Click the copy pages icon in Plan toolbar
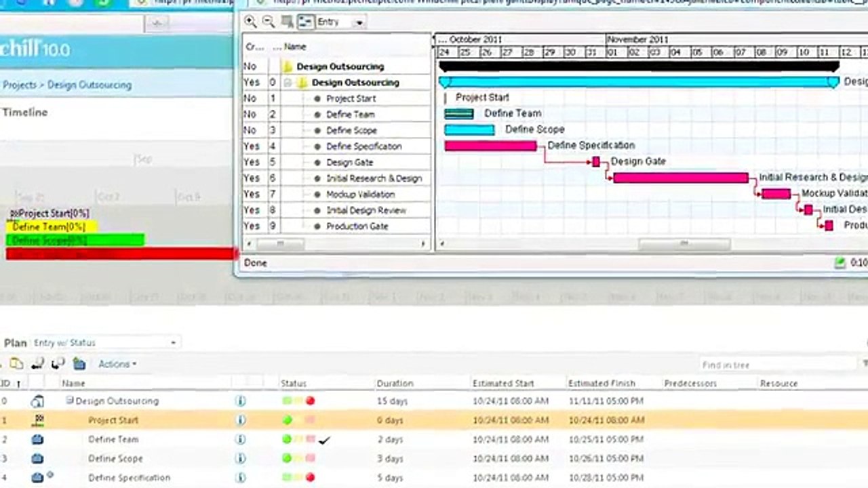868x488 pixels. pyautogui.click(x=17, y=364)
